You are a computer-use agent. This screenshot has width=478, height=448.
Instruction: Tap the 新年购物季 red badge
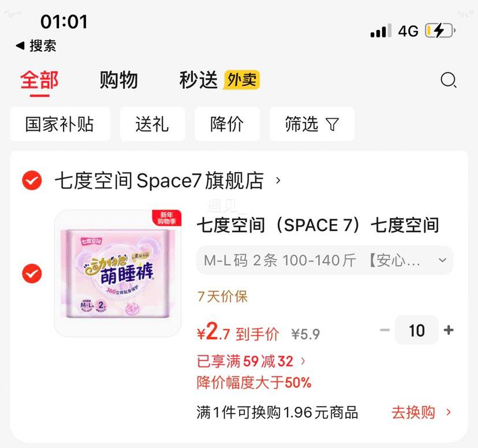(167, 218)
